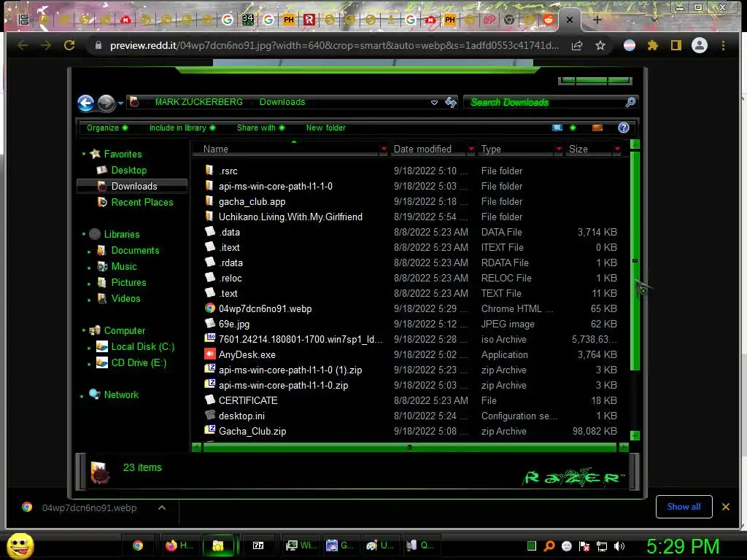Close the current tab with X
This screenshot has height=560, width=747.
tap(570, 20)
